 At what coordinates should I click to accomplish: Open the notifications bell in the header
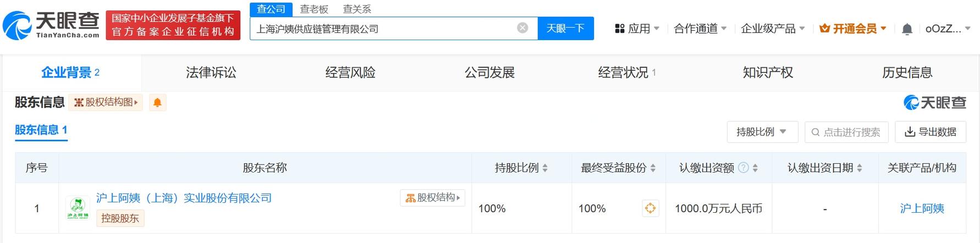coord(907,29)
